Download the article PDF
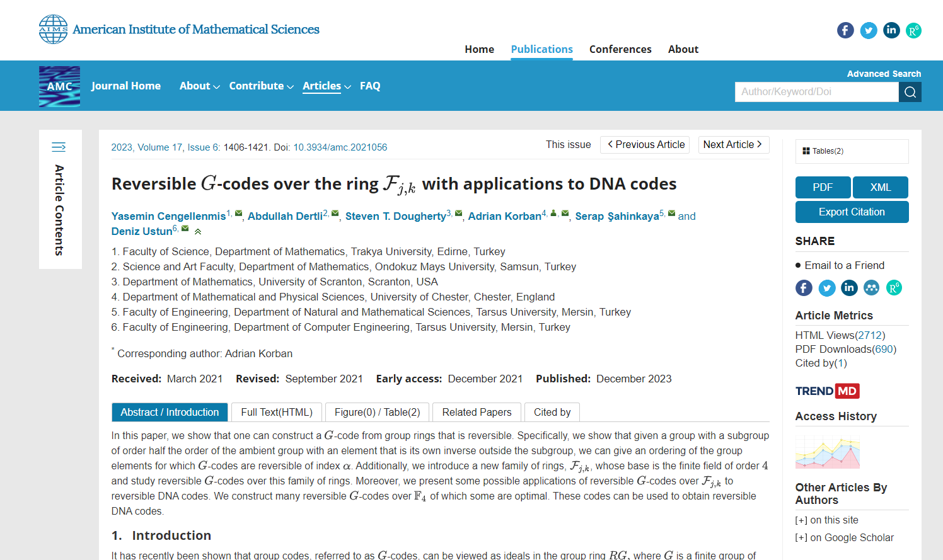The height and width of the screenshot is (560, 943). 822,188
